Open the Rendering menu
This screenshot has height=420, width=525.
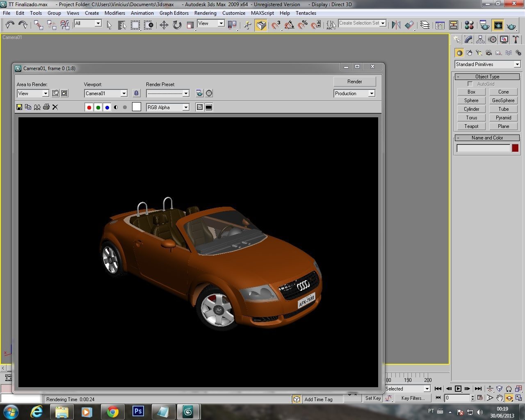coord(205,13)
